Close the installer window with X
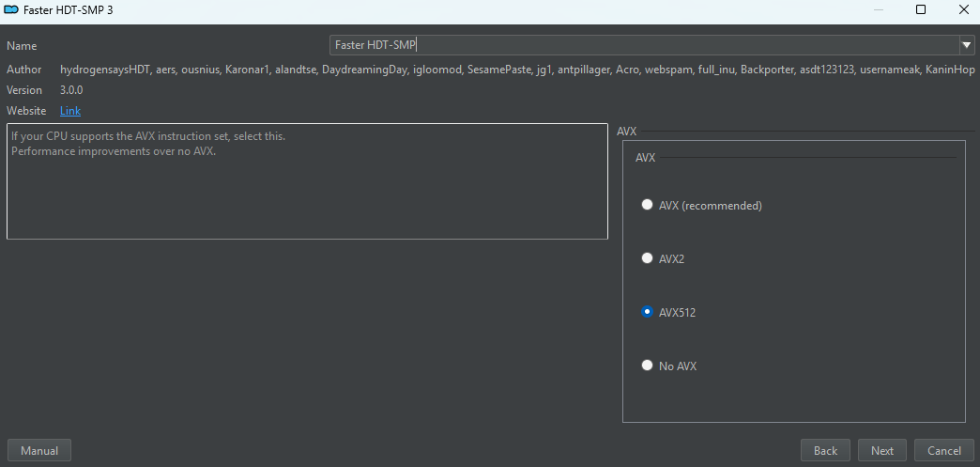The image size is (980, 467). coord(963,10)
